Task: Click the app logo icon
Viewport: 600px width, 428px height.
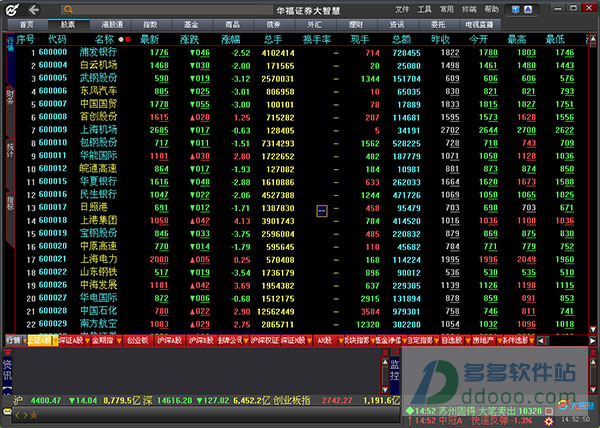Action: pyautogui.click(x=12, y=10)
